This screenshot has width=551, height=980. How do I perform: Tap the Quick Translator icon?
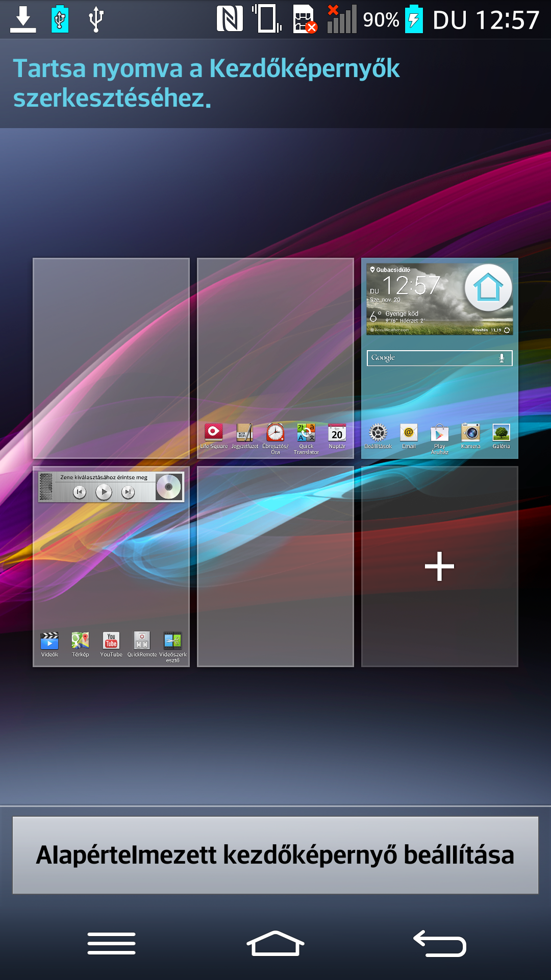coord(306,433)
